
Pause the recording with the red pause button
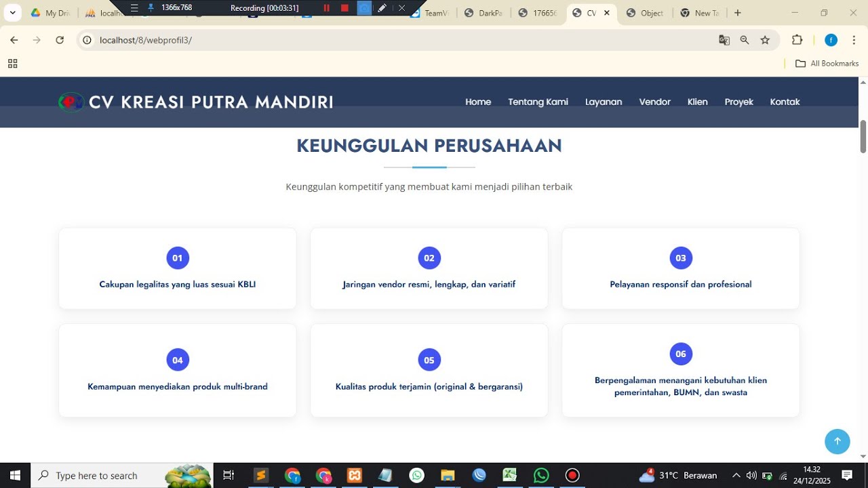(326, 8)
